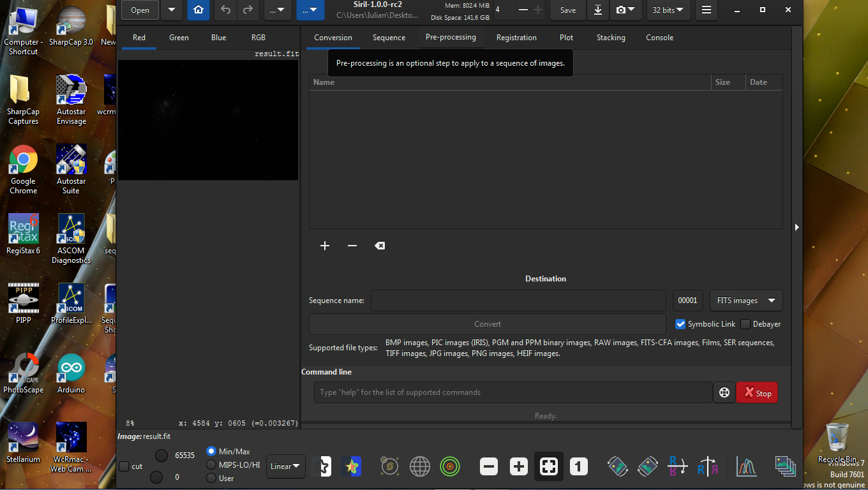Click the home working directory icon
Viewport: 868px width, 490px height.
[198, 10]
